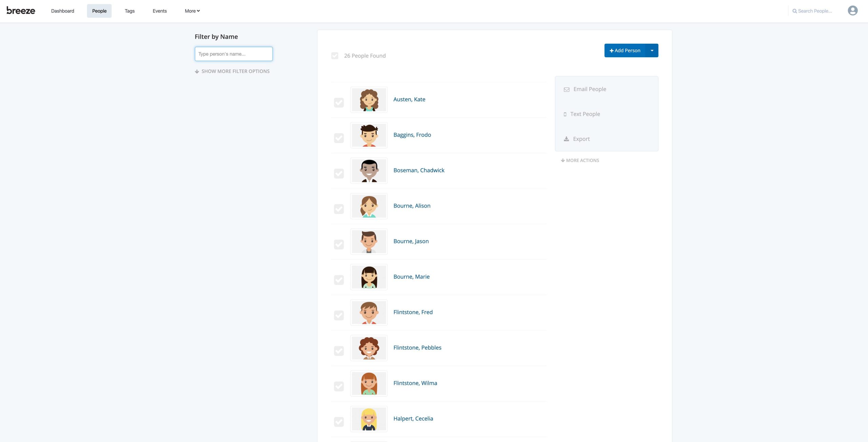Click the Add Person button

[x=625, y=50]
